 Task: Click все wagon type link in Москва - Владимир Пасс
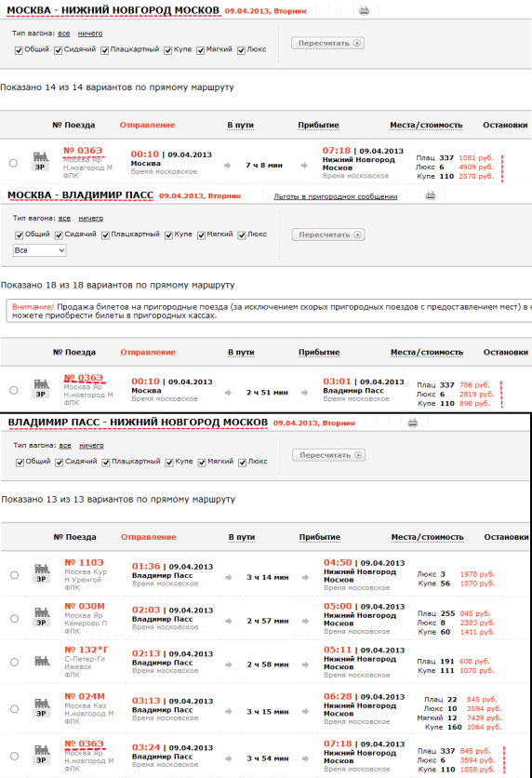pos(64,219)
